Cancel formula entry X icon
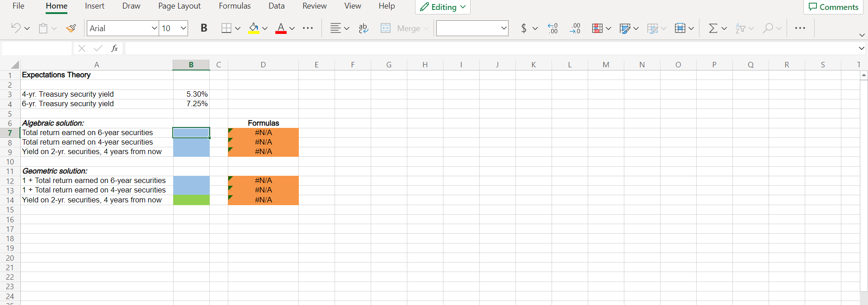868x305 pixels. pos(82,48)
